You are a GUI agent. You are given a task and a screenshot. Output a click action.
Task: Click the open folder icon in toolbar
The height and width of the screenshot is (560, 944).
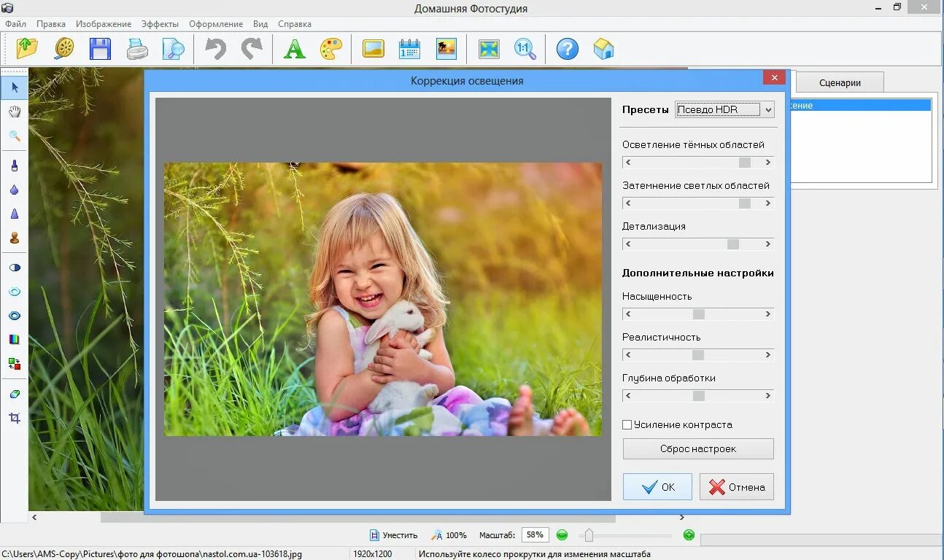tap(27, 49)
